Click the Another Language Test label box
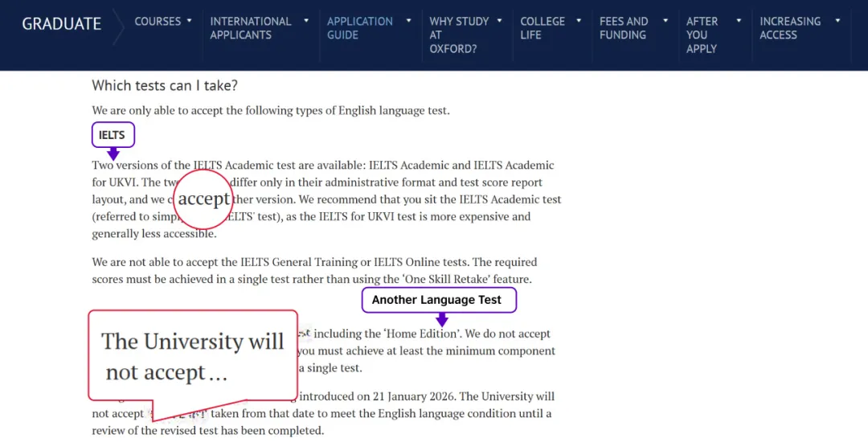 click(x=436, y=300)
